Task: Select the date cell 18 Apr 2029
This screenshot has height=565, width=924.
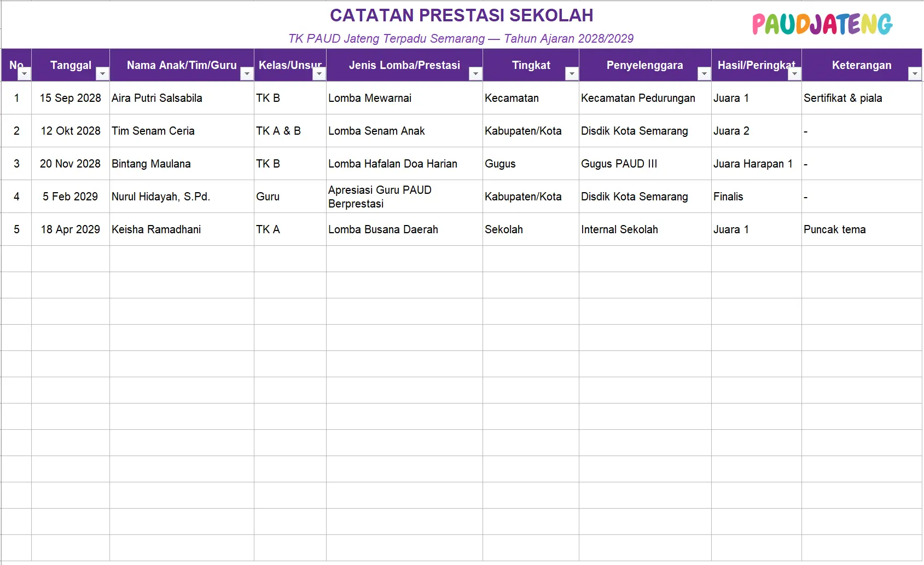Action: (x=71, y=229)
